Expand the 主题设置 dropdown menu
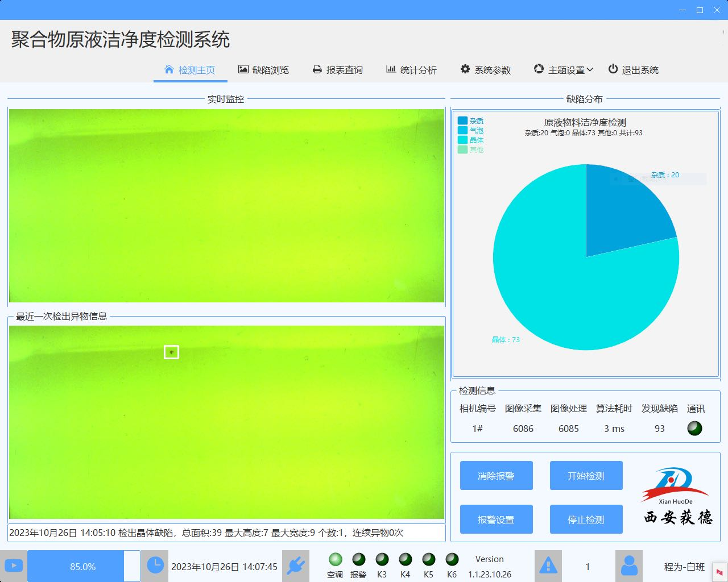Screen dimensions: 728x582 pyautogui.click(x=563, y=70)
